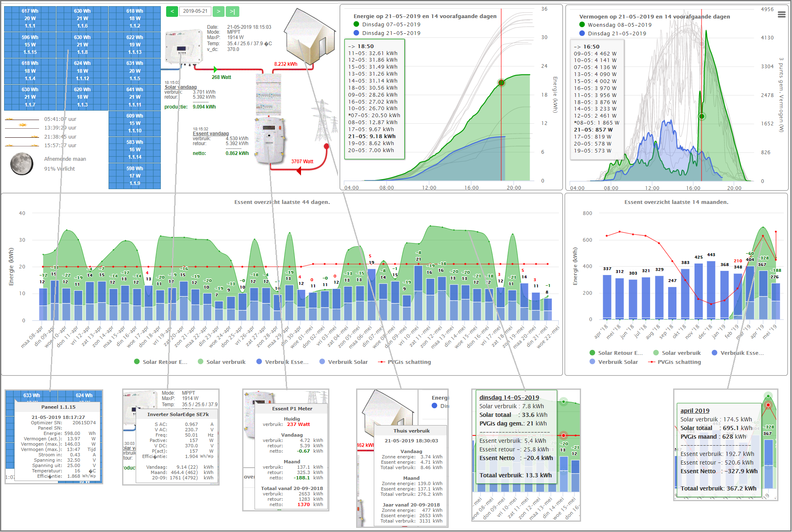Toggle Verbruik Solar legend in 44 dagen chart
Screen dimensions: 792x532
coord(347,362)
